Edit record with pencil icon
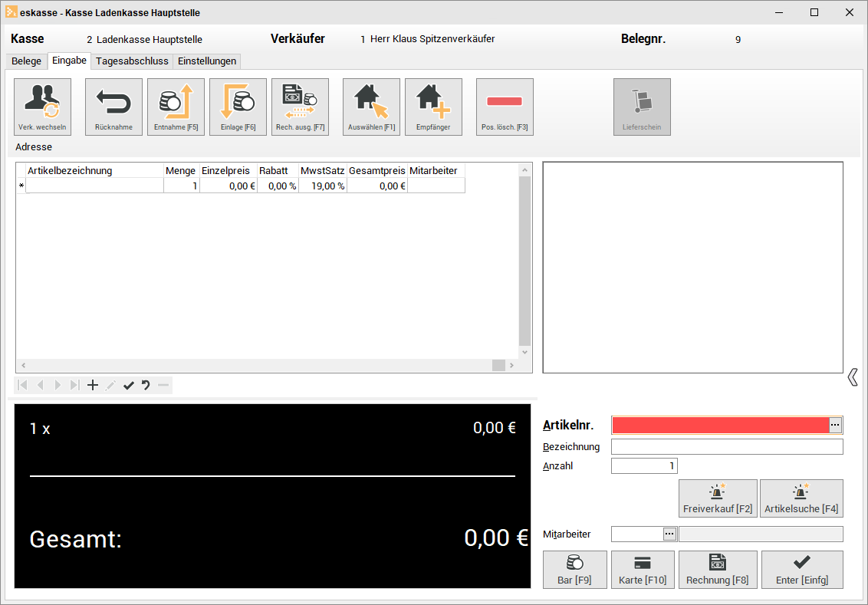 pos(110,385)
